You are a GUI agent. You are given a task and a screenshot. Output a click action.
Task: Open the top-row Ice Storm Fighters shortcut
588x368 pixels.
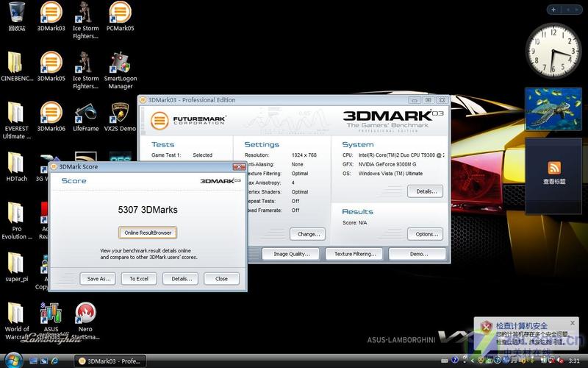85,21
